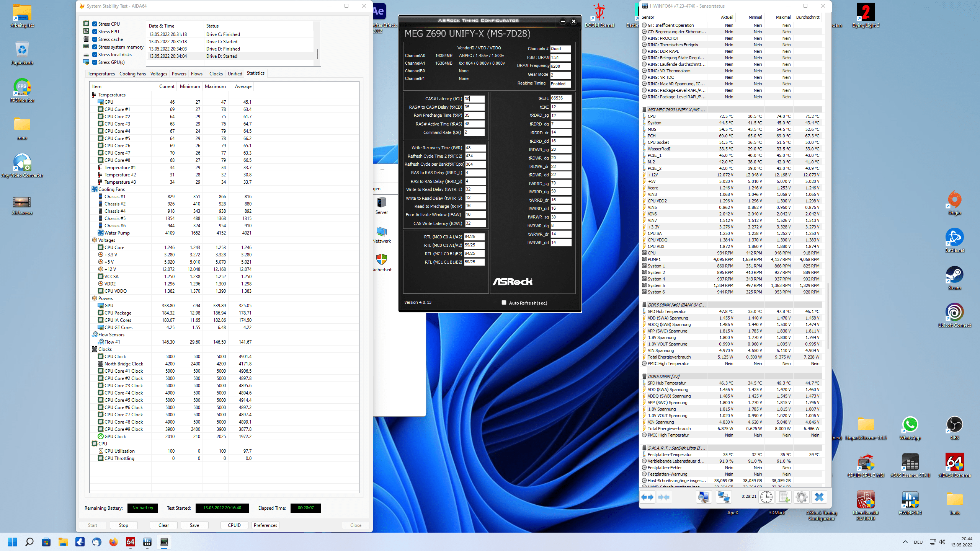This screenshot has height=551, width=980.
Task: Click Save button in AIDA64
Action: point(194,525)
